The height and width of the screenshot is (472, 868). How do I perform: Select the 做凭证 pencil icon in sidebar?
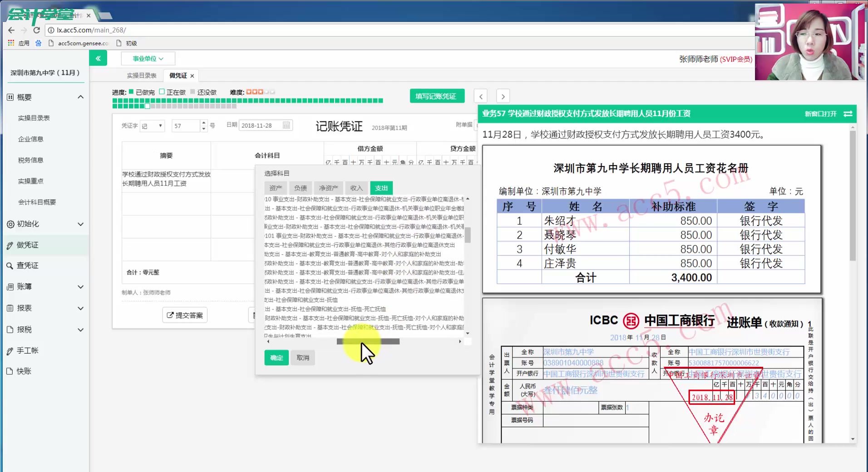[10, 245]
